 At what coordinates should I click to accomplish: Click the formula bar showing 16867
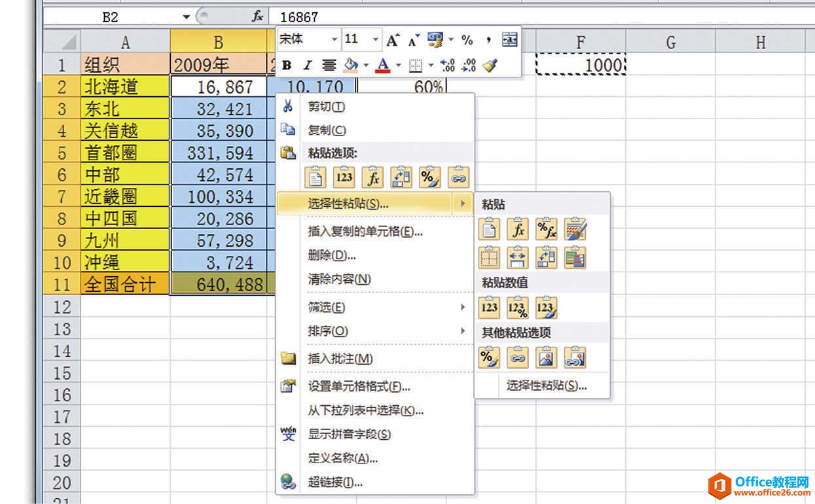pyautogui.click(x=543, y=17)
